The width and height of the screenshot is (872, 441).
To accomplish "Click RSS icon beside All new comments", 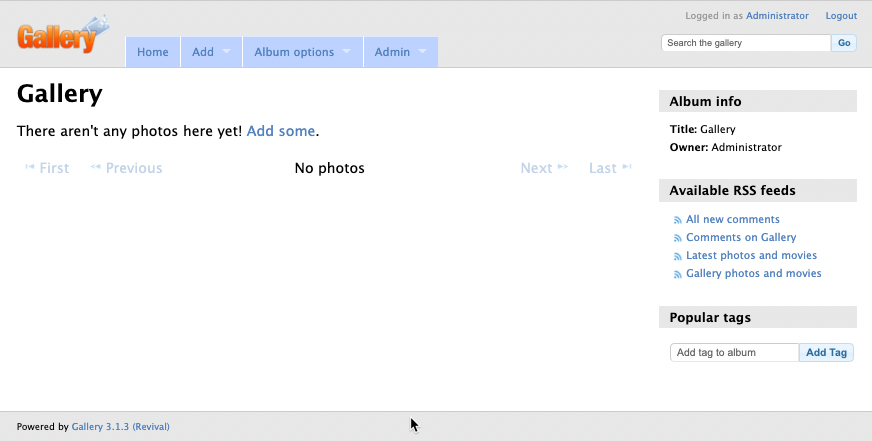I will pos(677,220).
